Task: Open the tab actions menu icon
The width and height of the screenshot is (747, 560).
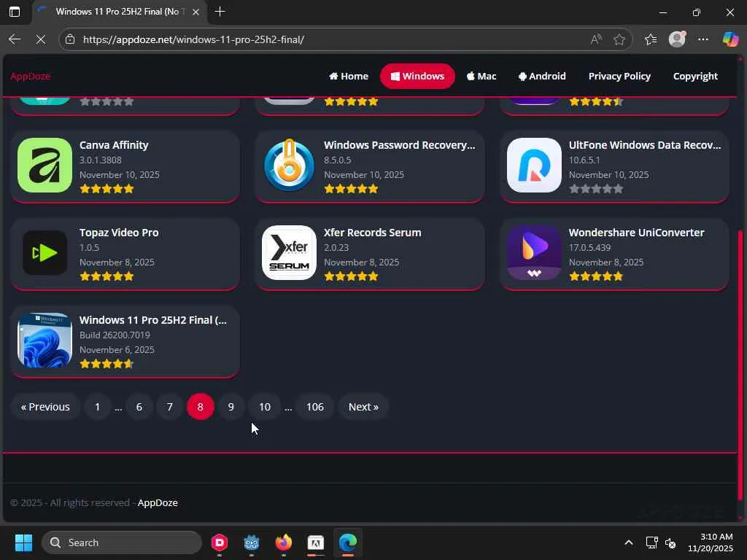Action: 15,12
